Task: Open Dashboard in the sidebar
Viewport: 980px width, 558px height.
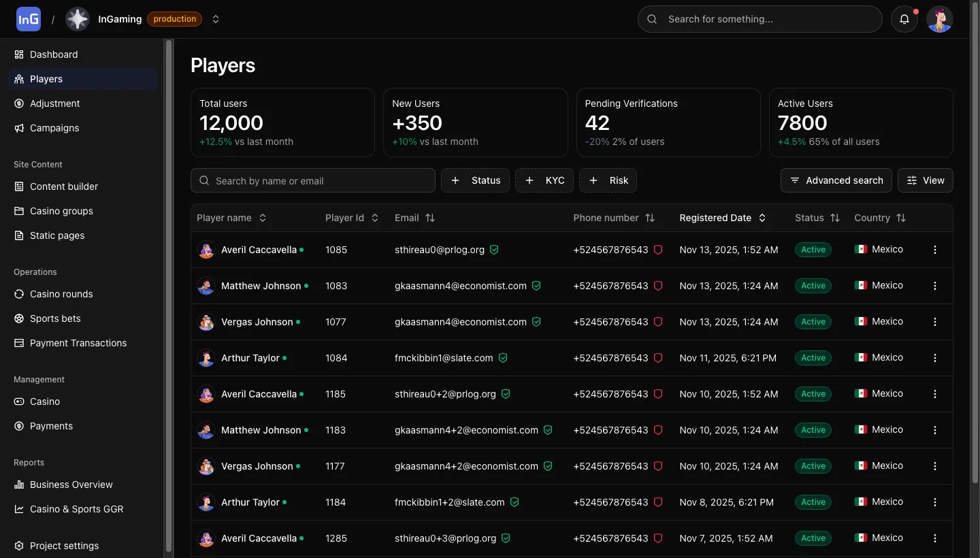Action: pyautogui.click(x=54, y=54)
